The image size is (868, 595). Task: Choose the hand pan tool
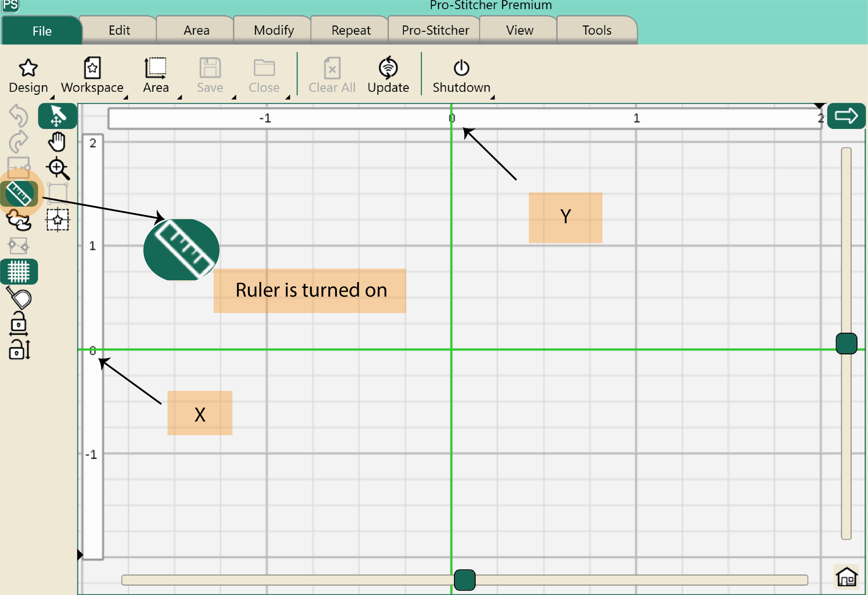click(x=57, y=142)
